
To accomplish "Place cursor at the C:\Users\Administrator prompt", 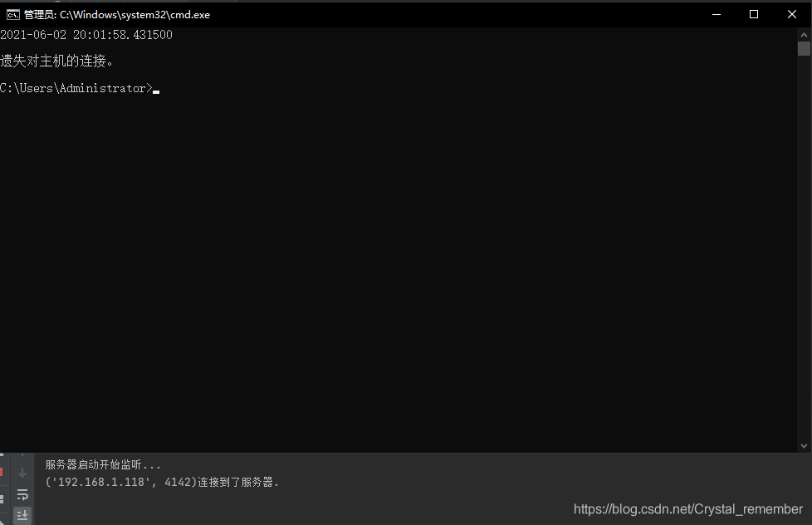I will point(79,87).
